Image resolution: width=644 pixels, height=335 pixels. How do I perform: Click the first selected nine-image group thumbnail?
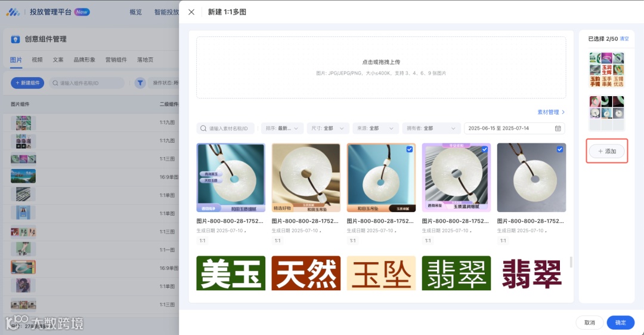click(x=607, y=70)
